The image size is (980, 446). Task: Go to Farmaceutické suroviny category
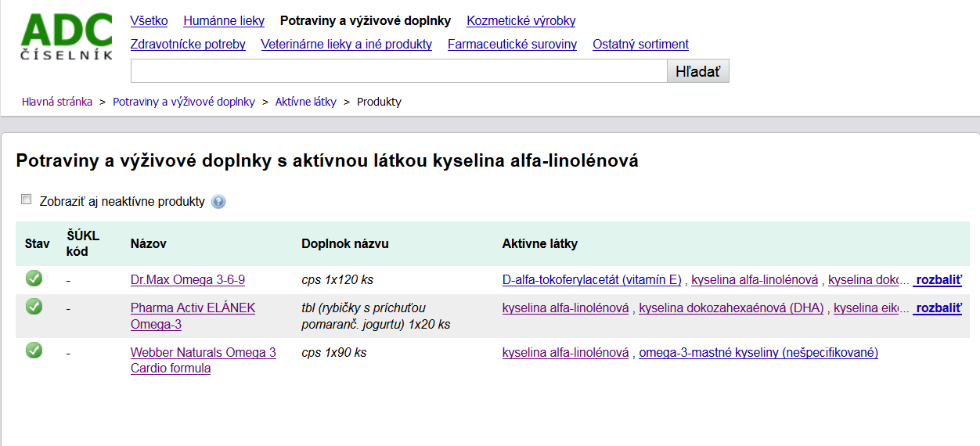pyautogui.click(x=513, y=45)
